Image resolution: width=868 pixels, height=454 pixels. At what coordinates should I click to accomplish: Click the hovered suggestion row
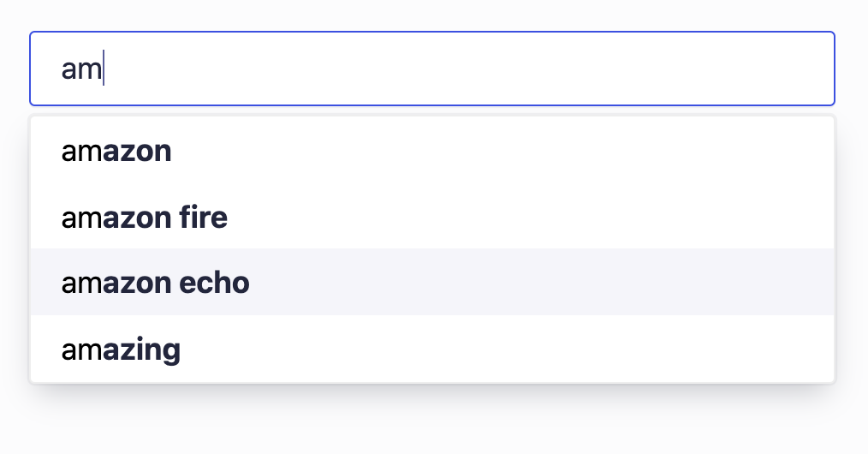tap(431, 283)
